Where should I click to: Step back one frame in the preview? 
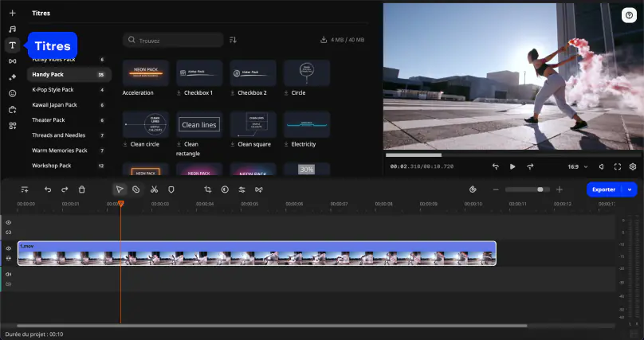coord(495,166)
